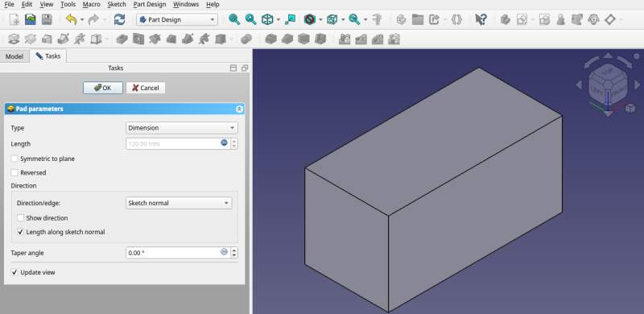Enable the Show direction checkbox
Viewport: 644px width, 314px height.
(21, 218)
